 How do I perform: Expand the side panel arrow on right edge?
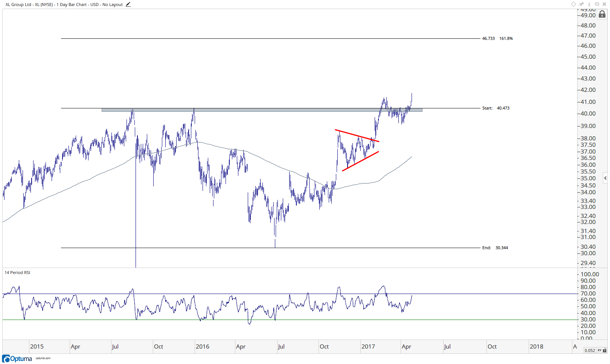pyautogui.click(x=605, y=178)
